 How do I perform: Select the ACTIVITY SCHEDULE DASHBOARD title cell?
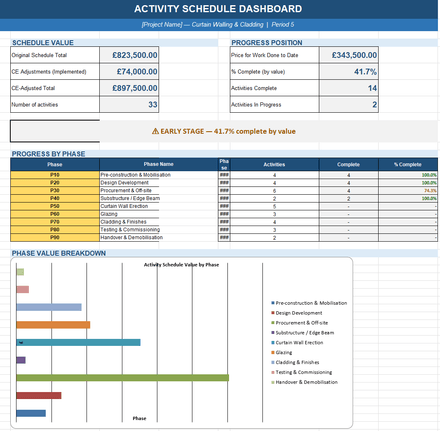218,9
